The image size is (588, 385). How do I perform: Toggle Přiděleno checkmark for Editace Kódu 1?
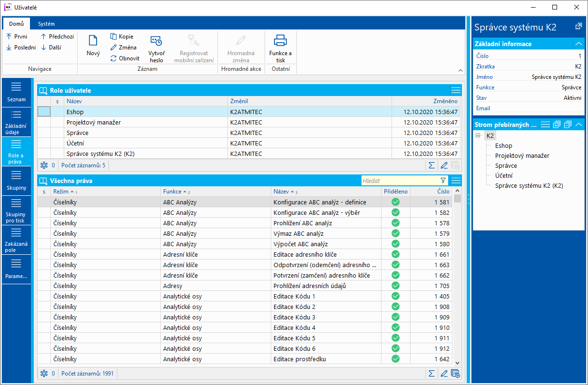coord(395,296)
